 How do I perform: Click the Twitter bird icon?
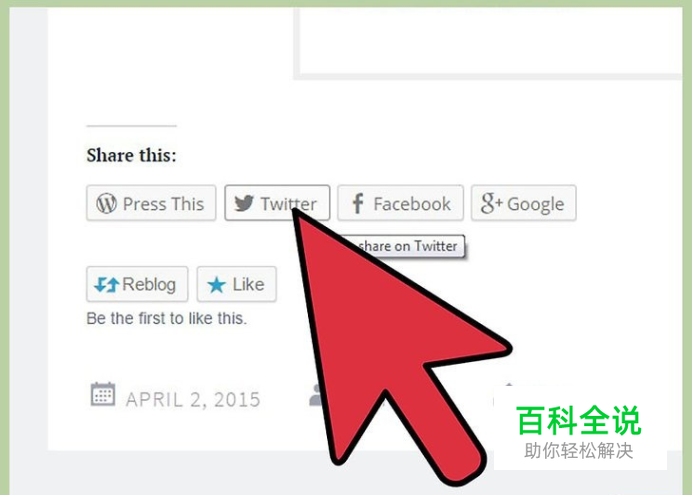(x=244, y=203)
